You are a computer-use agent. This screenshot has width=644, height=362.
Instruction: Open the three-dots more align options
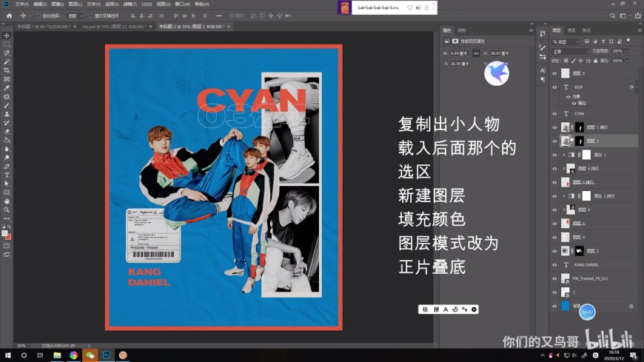(x=219, y=16)
